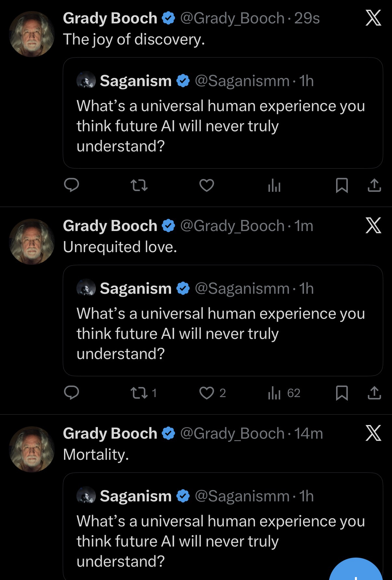392x580 pixels.
Task: Open view count on "Unrequited love" post
Action: [283, 393]
